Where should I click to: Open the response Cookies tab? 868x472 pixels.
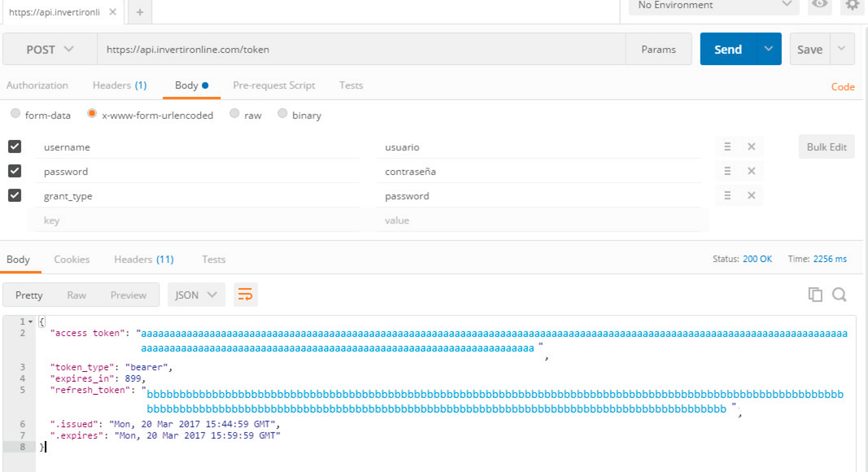[x=72, y=260]
